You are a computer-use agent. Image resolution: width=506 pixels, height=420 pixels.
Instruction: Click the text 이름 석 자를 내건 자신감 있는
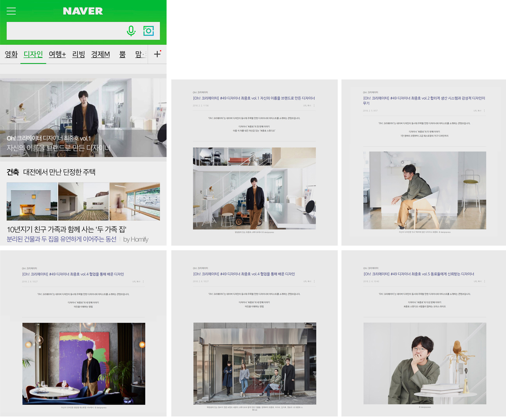coord(254,131)
